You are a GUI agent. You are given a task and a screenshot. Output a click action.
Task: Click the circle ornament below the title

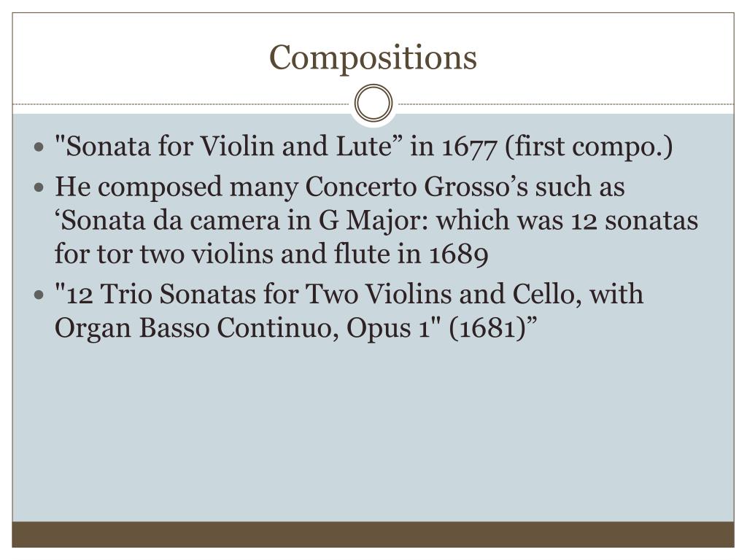tap(373, 103)
